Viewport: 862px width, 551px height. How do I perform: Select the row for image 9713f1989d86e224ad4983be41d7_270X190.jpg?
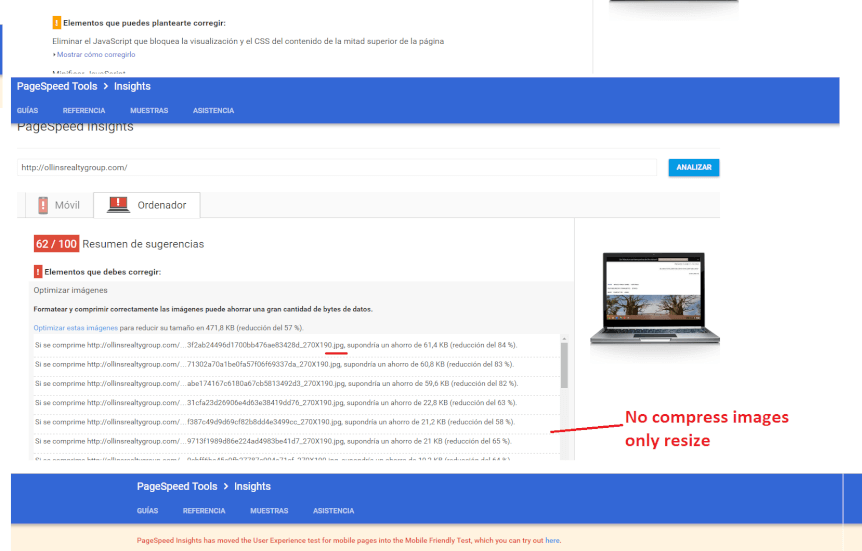click(297, 442)
